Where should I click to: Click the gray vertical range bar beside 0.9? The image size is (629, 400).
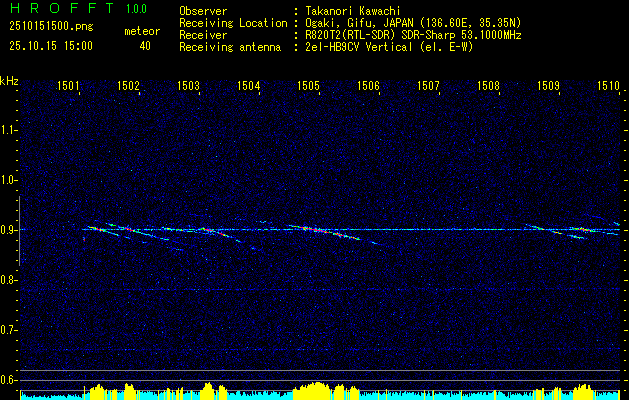click(x=19, y=231)
